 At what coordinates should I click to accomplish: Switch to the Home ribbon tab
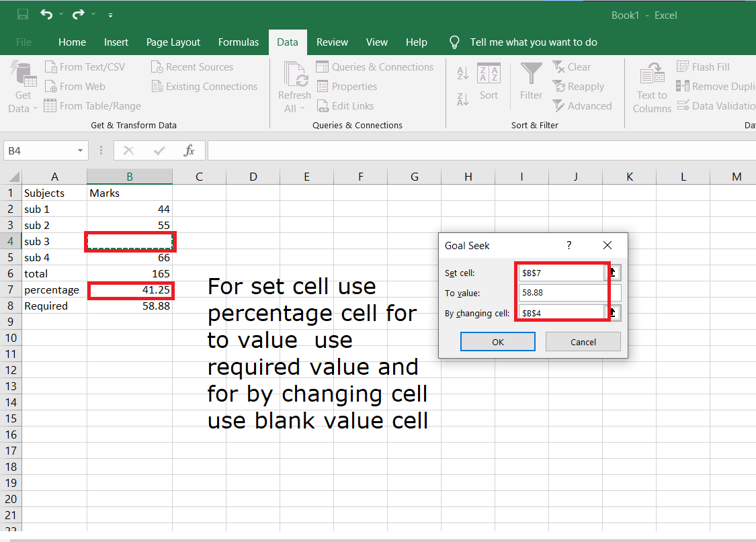tap(72, 42)
